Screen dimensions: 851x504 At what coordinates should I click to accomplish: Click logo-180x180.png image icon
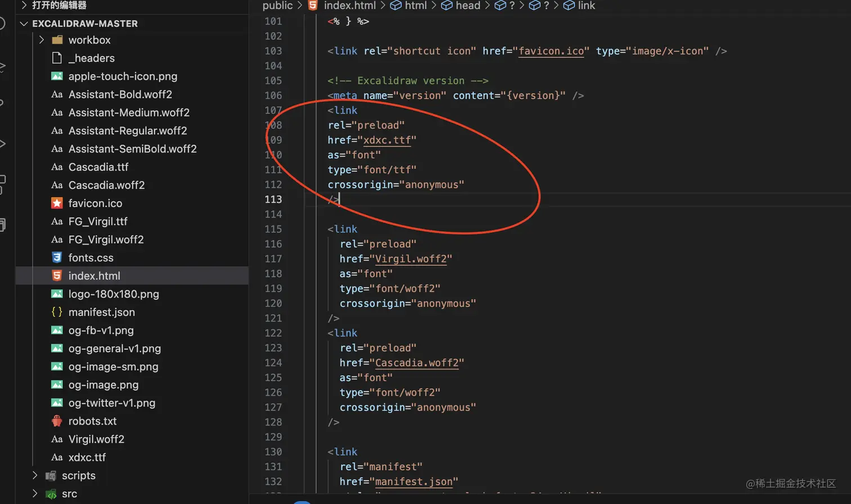click(x=57, y=294)
